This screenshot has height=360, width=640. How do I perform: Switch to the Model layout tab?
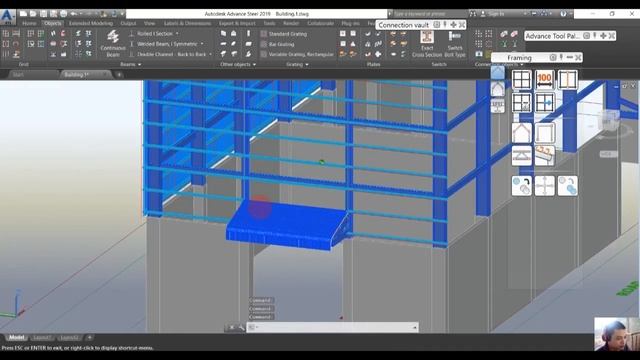pos(16,338)
